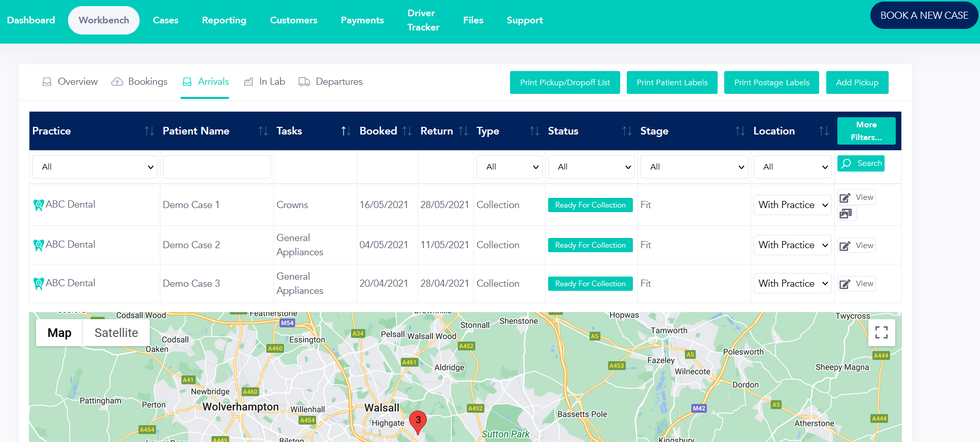Toggle fullscreen view on the map
Viewport: 980px width, 442px height.
point(881,332)
